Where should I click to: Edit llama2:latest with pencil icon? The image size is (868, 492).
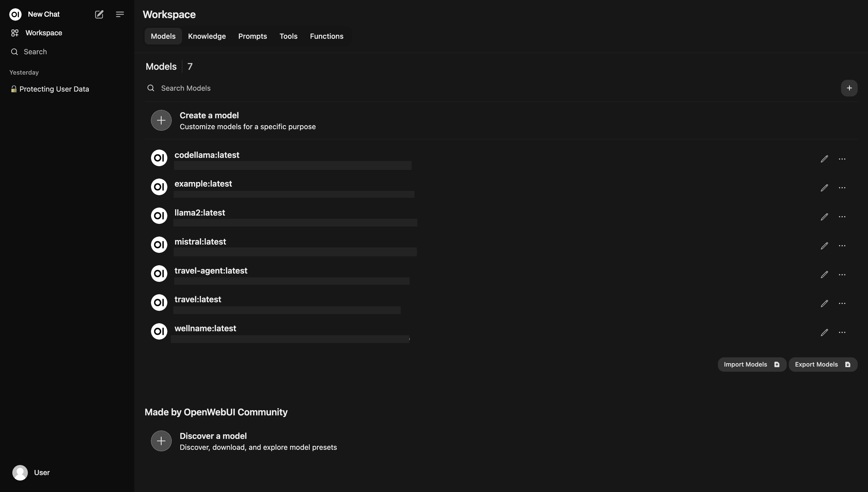pyautogui.click(x=824, y=217)
